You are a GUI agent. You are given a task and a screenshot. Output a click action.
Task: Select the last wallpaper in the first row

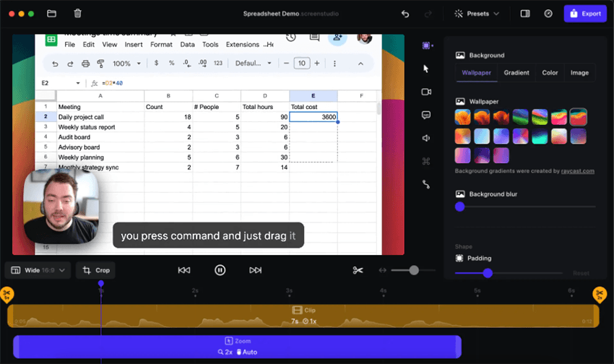pos(579,117)
